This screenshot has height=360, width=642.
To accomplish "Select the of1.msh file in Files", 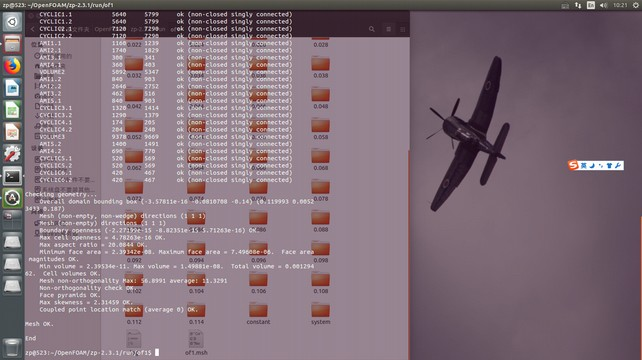I will pyautogui.click(x=196, y=343).
